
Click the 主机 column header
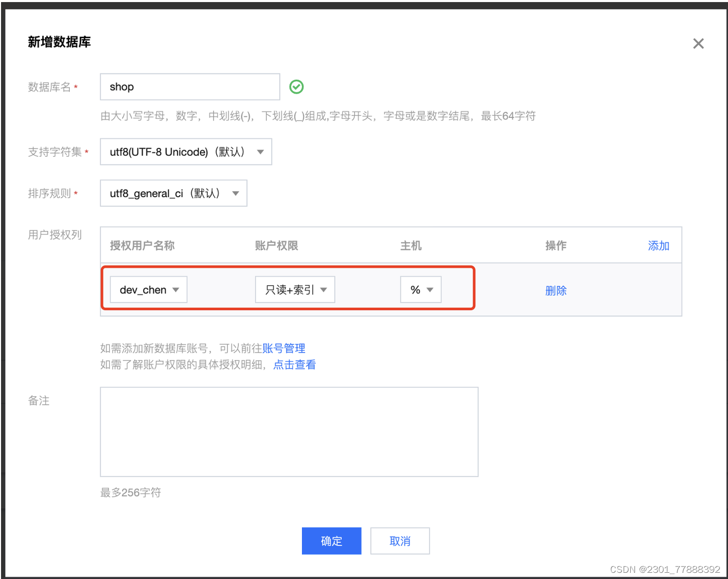[411, 246]
